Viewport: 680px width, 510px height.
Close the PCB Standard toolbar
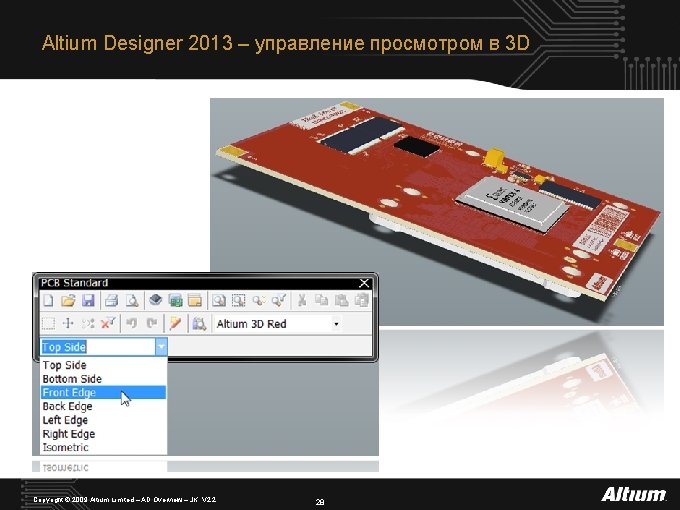[364, 283]
